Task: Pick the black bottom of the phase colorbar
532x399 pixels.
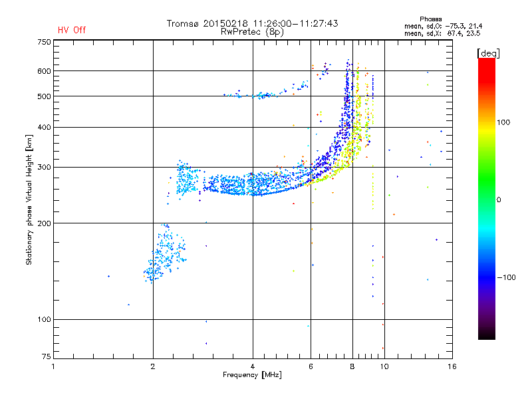Action: point(487,334)
